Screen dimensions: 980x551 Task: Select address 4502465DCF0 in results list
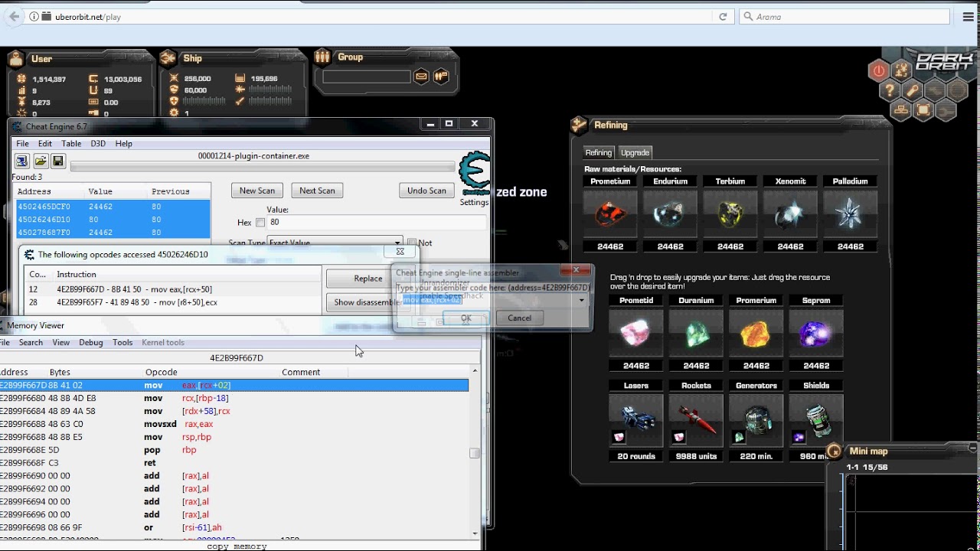tap(113, 207)
